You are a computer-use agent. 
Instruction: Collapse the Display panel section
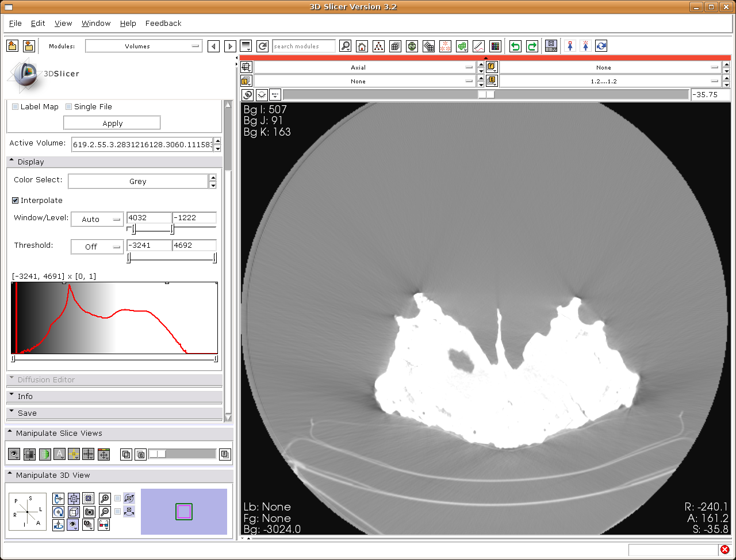tap(114, 162)
